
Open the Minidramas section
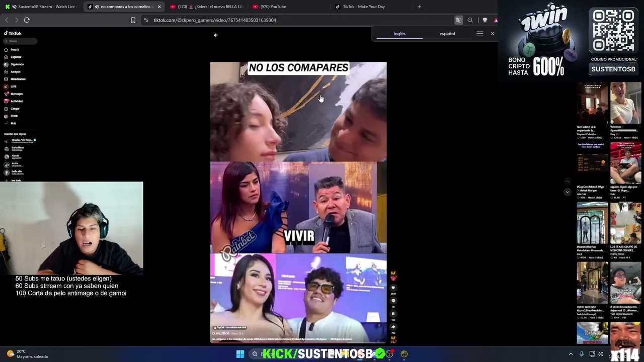(15, 79)
